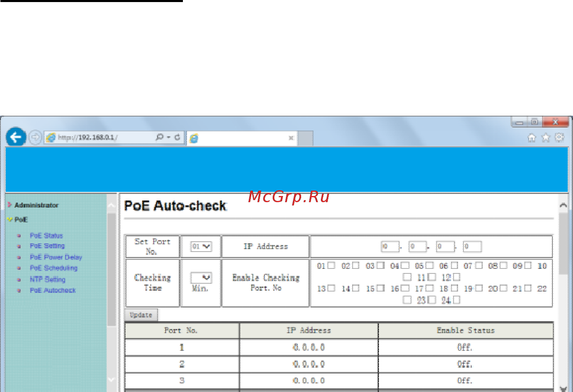Click the Update button
The height and width of the screenshot is (392, 573).
pos(141,315)
